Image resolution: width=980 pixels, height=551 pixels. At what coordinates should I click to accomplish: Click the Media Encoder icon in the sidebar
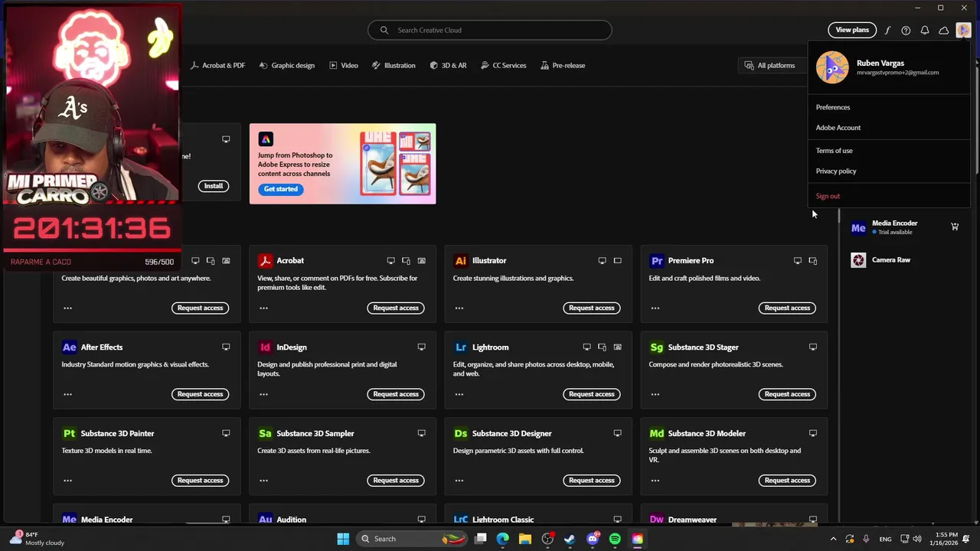click(x=858, y=227)
